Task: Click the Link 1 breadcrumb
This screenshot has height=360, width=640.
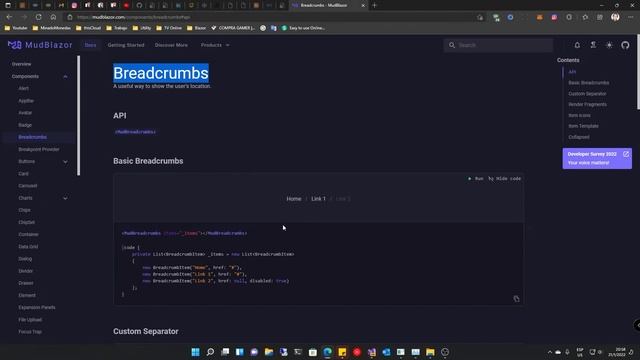Action: [318, 199]
